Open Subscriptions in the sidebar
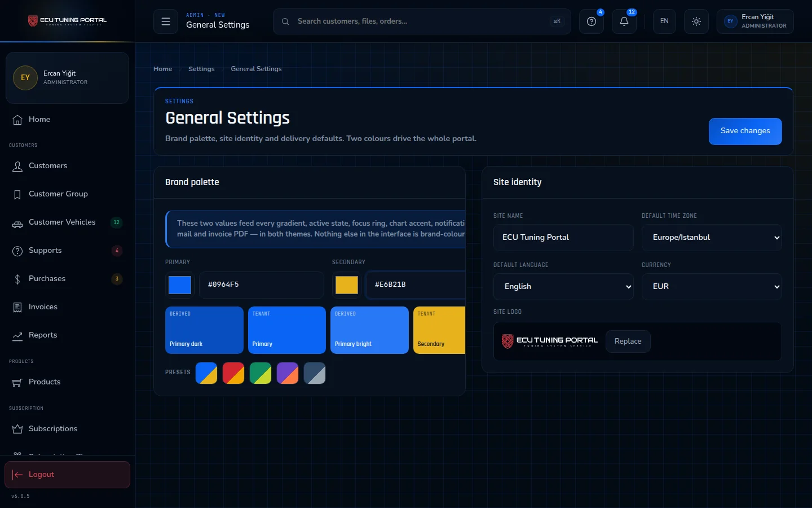Image resolution: width=812 pixels, height=508 pixels. [x=67, y=429]
